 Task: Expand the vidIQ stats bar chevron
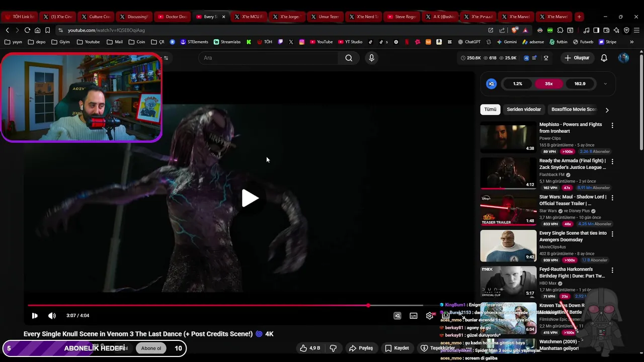point(605,84)
